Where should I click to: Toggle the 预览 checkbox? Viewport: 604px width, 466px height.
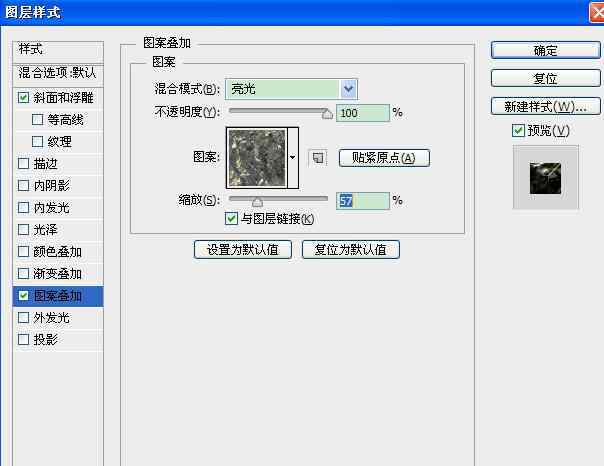coord(518,131)
